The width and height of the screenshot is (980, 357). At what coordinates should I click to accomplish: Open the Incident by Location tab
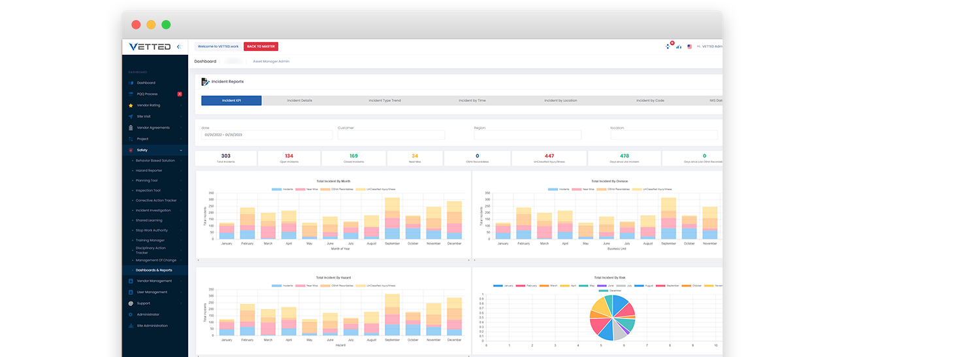[561, 101]
